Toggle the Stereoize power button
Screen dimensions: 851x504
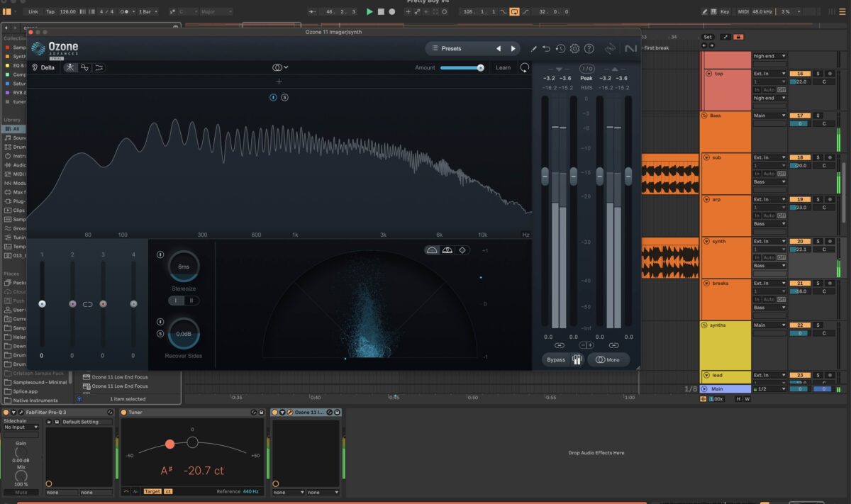click(x=160, y=254)
